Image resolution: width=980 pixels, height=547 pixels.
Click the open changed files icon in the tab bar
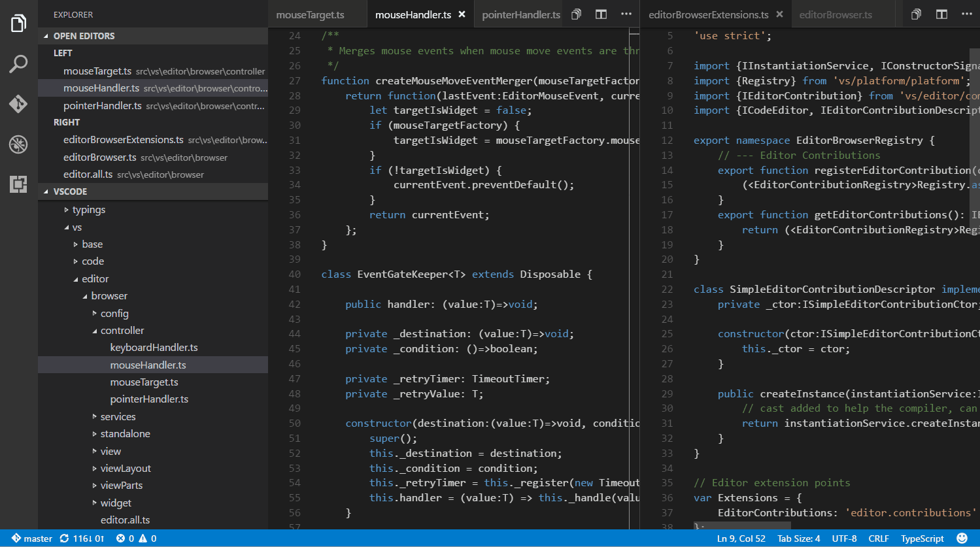(x=576, y=14)
